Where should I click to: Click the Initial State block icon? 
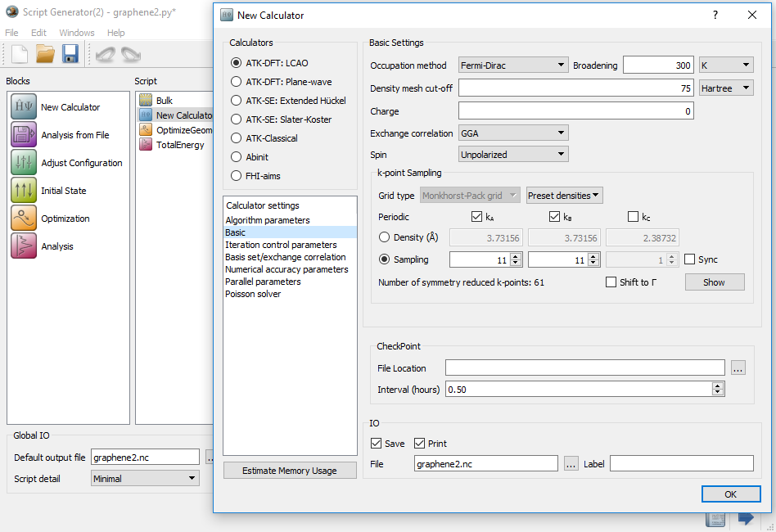click(x=23, y=190)
